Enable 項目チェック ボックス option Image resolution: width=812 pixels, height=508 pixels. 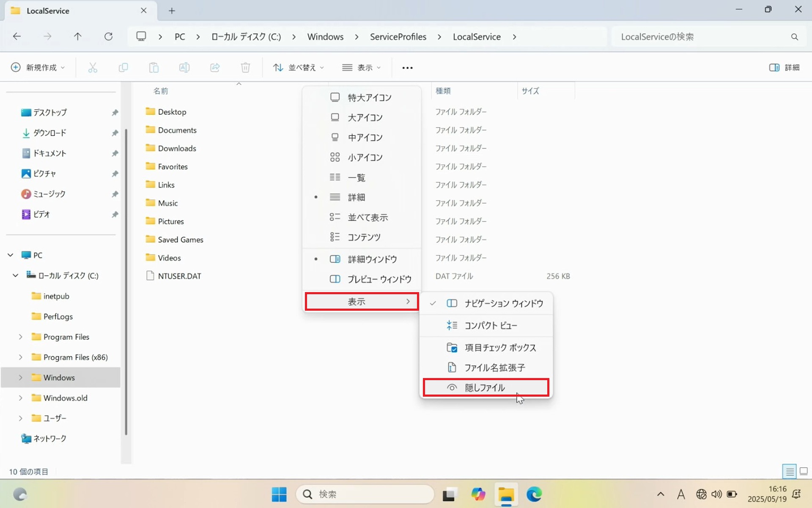point(486,348)
